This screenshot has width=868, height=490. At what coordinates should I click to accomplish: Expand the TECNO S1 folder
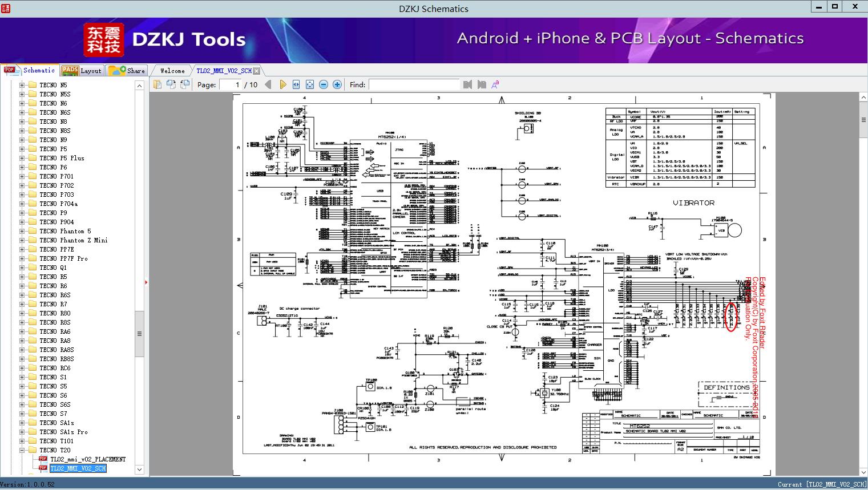coord(22,377)
